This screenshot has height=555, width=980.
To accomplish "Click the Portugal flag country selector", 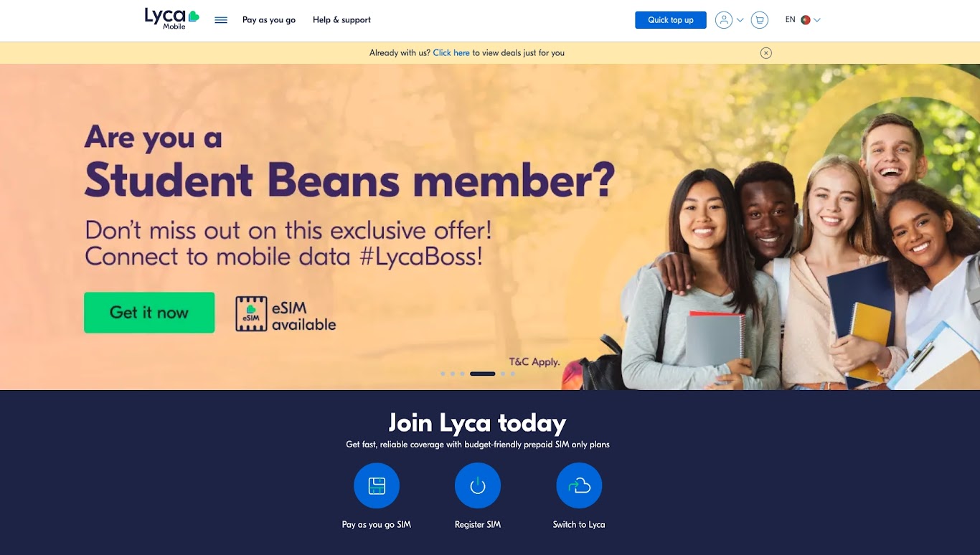I will 806,20.
